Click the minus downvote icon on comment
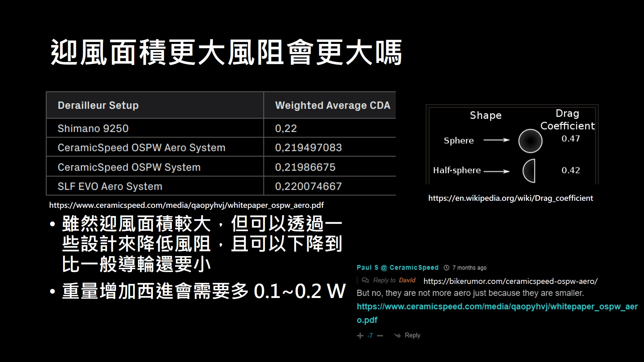Image resolution: width=644 pixels, height=362 pixels. pos(380,336)
